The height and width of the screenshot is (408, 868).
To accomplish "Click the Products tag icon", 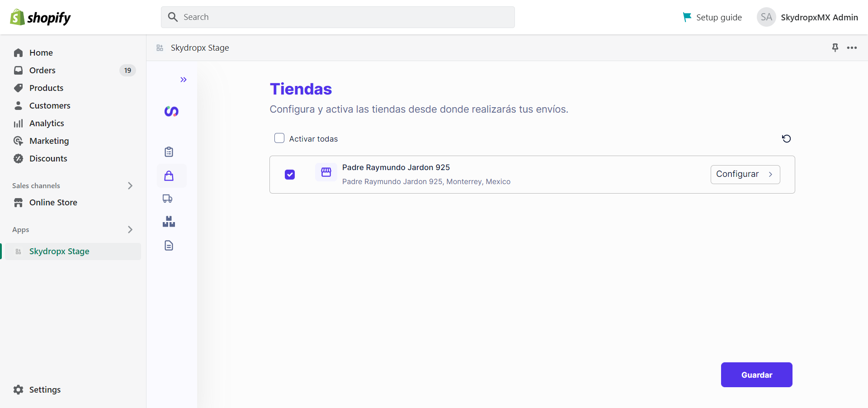I will [x=18, y=88].
